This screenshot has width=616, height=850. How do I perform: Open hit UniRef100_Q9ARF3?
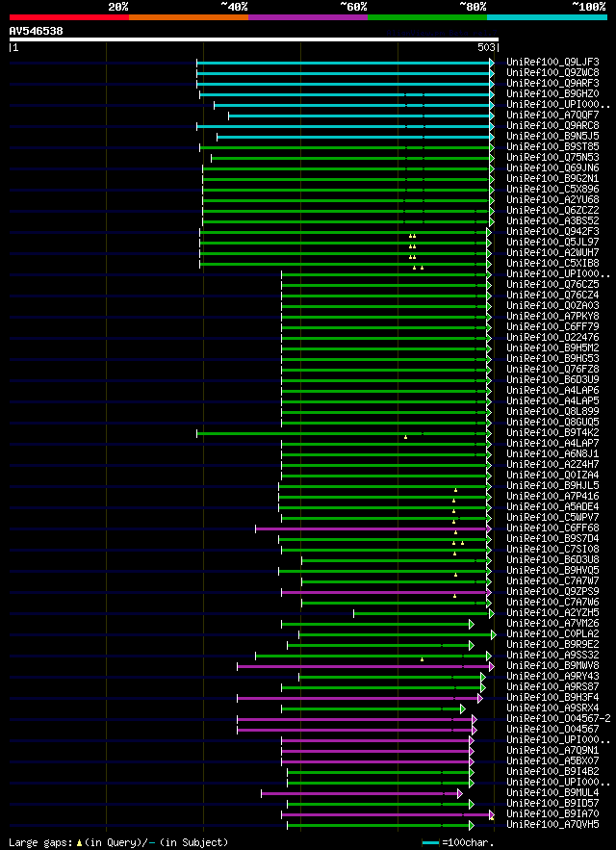(552, 83)
